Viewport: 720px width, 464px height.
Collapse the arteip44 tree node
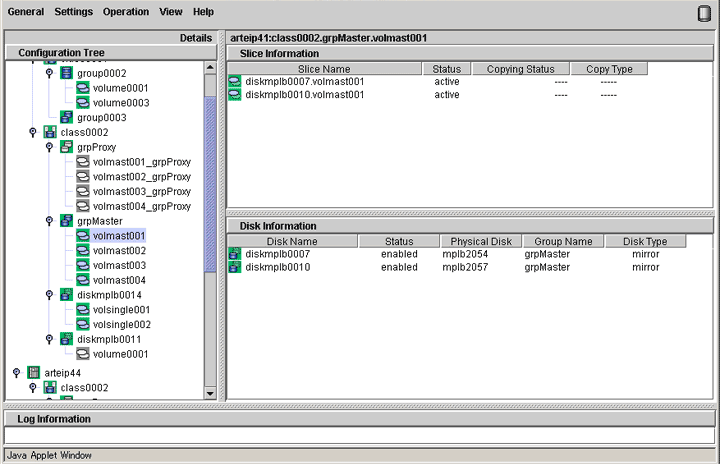click(x=16, y=372)
